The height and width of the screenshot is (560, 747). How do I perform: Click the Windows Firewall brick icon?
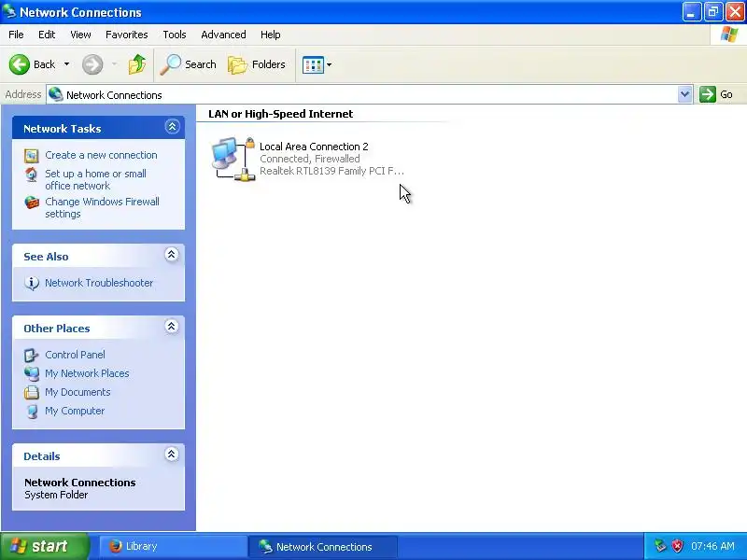point(32,203)
